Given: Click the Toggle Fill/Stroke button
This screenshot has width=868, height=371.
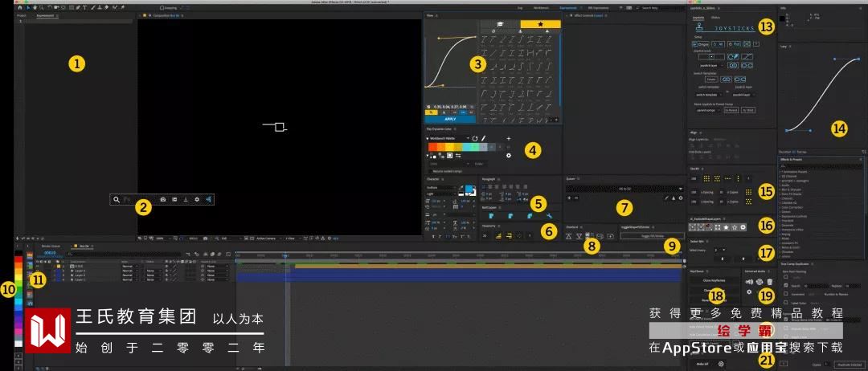Looking at the screenshot, I should click(652, 235).
